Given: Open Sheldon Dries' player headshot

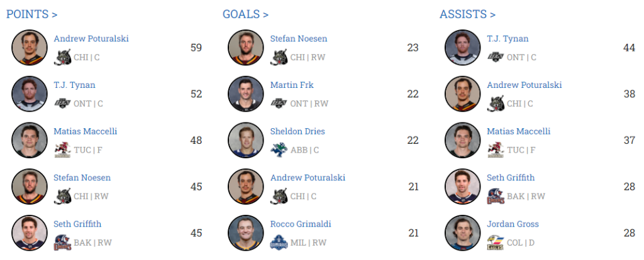Looking at the screenshot, I should tap(246, 140).
